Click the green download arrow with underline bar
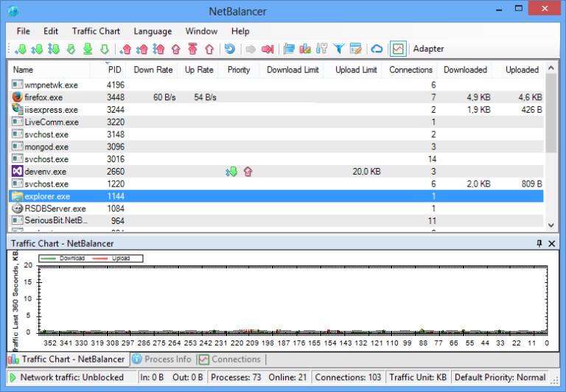This screenshot has height=392, width=566. pos(88,49)
